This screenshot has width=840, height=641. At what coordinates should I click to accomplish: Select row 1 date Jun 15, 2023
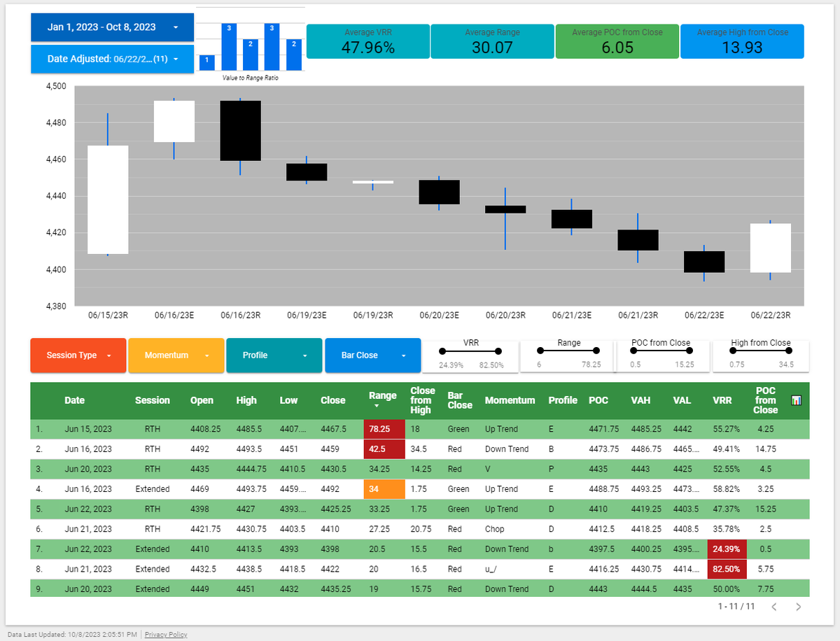[88, 429]
